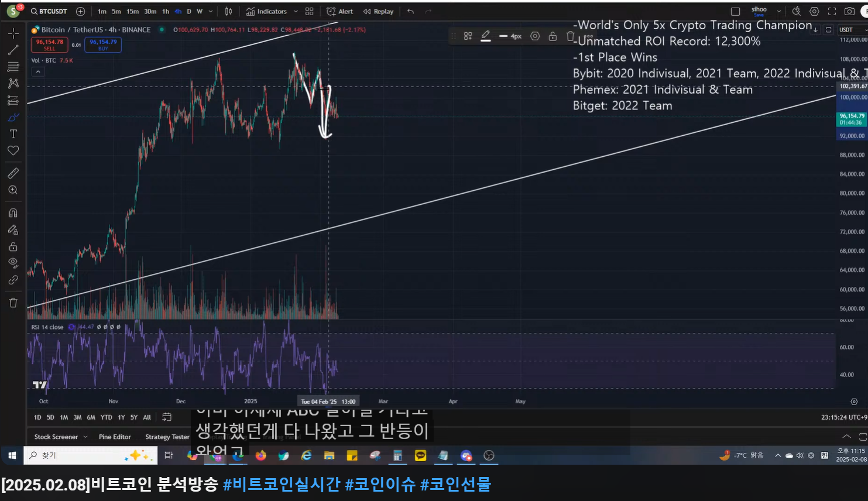Expand favorite indicators dropdown arrow
The image size is (868, 501).
tap(296, 11)
